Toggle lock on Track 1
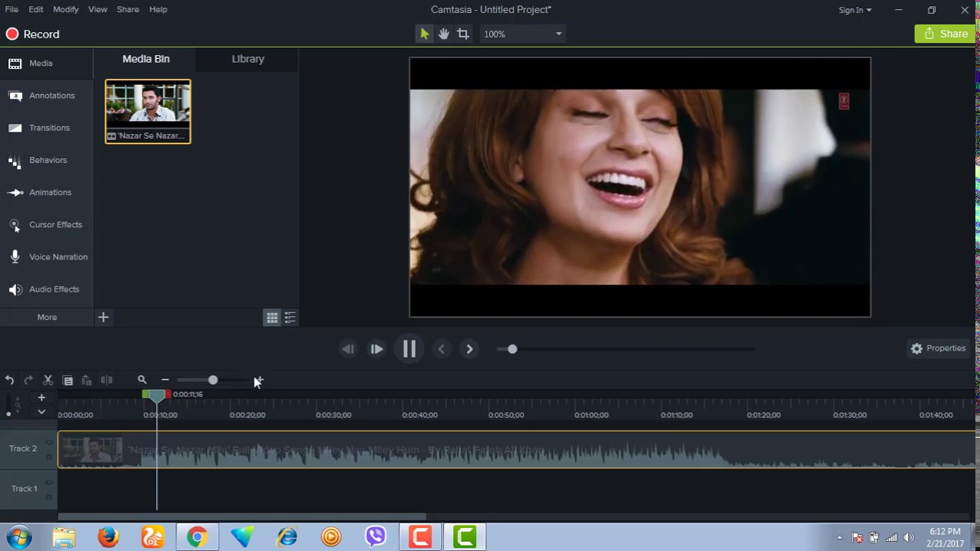The width and height of the screenshot is (980, 551). [50, 496]
